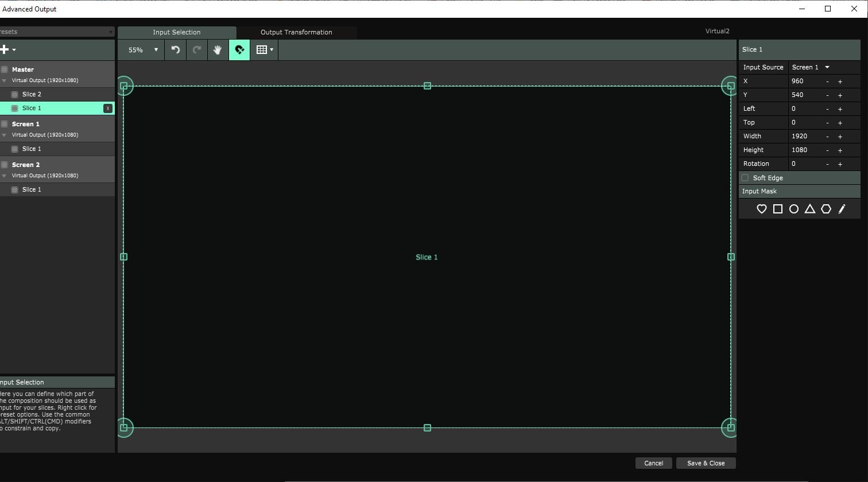
Task: Add a circle input mask
Action: coord(793,209)
